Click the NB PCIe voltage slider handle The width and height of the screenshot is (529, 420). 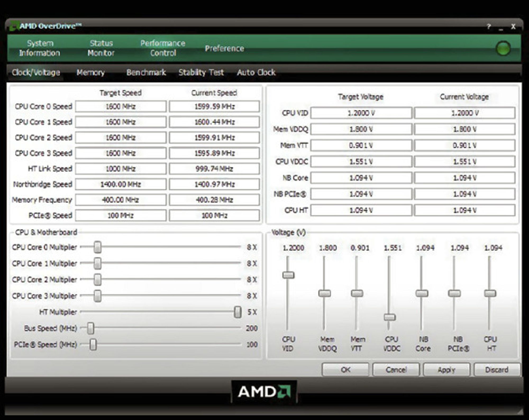coord(454,293)
